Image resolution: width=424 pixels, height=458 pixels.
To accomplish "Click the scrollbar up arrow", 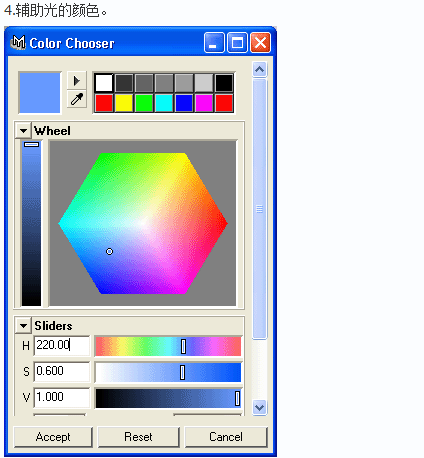I will click(x=259, y=69).
